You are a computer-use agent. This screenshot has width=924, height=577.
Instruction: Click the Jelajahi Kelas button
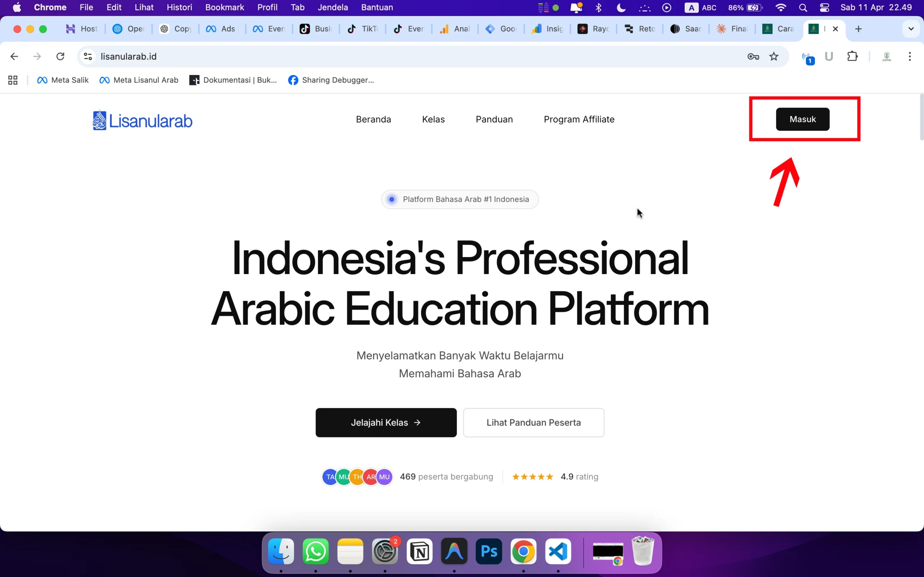click(385, 422)
